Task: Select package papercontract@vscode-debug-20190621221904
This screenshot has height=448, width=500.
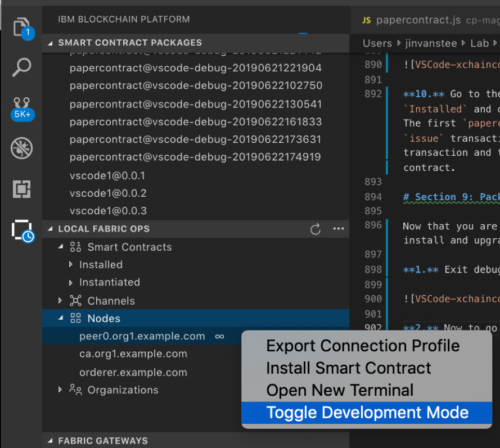Action: [x=196, y=68]
